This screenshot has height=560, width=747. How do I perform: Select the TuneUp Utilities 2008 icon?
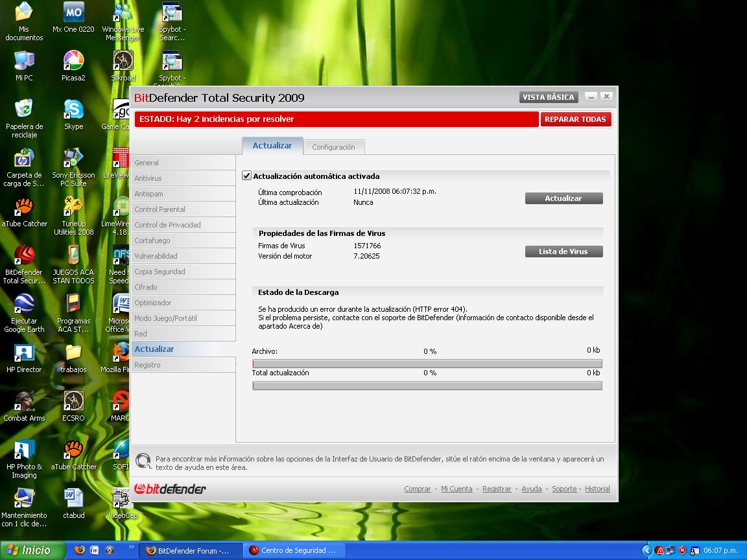point(73,215)
